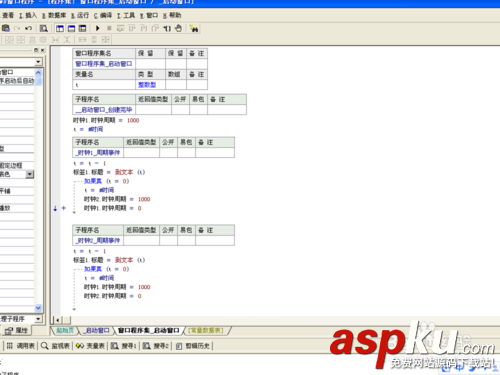The height and width of the screenshot is (375, 500).
Task: Click the 固定边框 property row
Action: click(17, 165)
